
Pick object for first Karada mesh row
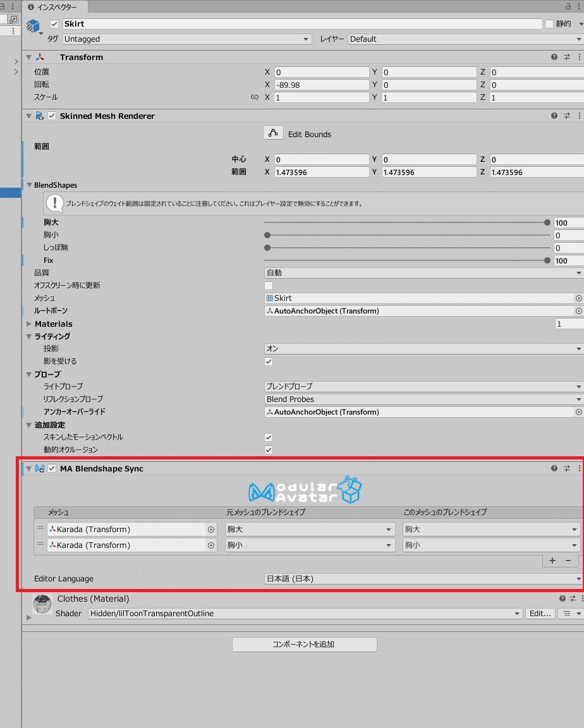click(x=211, y=530)
